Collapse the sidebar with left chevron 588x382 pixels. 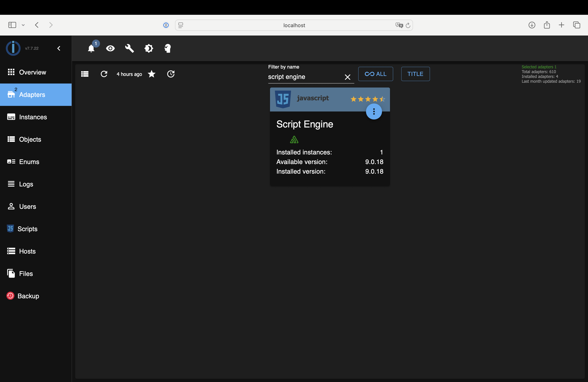click(59, 48)
